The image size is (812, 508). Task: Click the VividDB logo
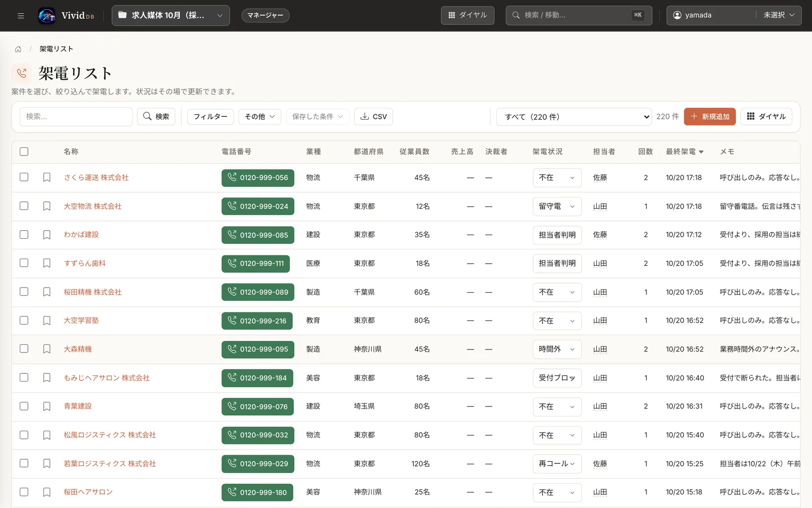point(66,15)
